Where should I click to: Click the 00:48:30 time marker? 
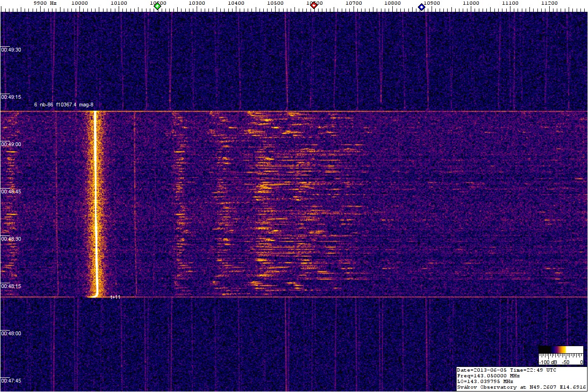[x=11, y=239]
